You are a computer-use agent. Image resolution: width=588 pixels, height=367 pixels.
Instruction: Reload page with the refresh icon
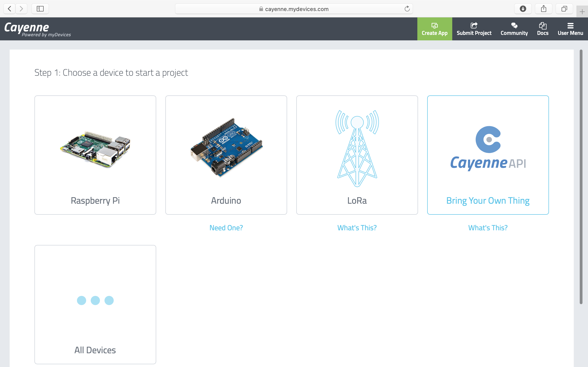coord(407,9)
